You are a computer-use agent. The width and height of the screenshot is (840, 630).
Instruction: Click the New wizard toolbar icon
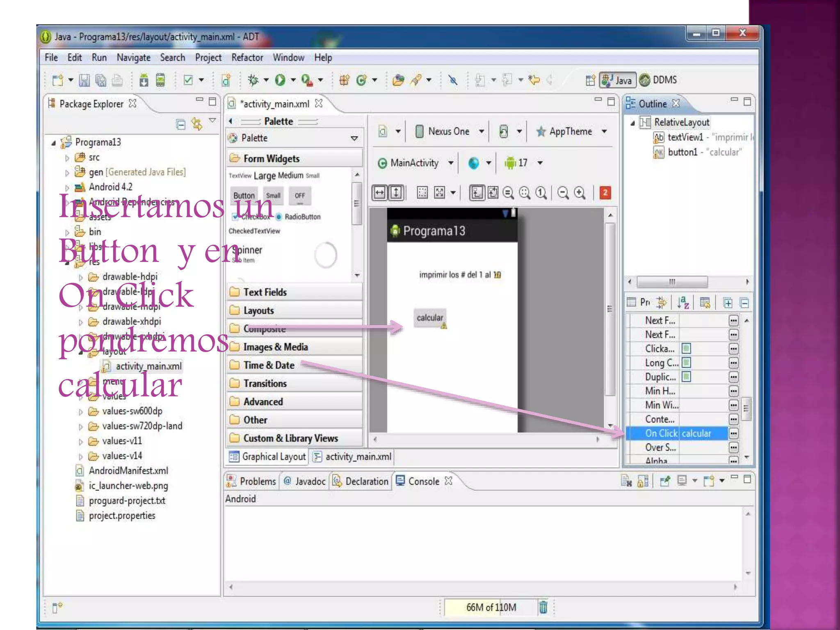coord(57,80)
